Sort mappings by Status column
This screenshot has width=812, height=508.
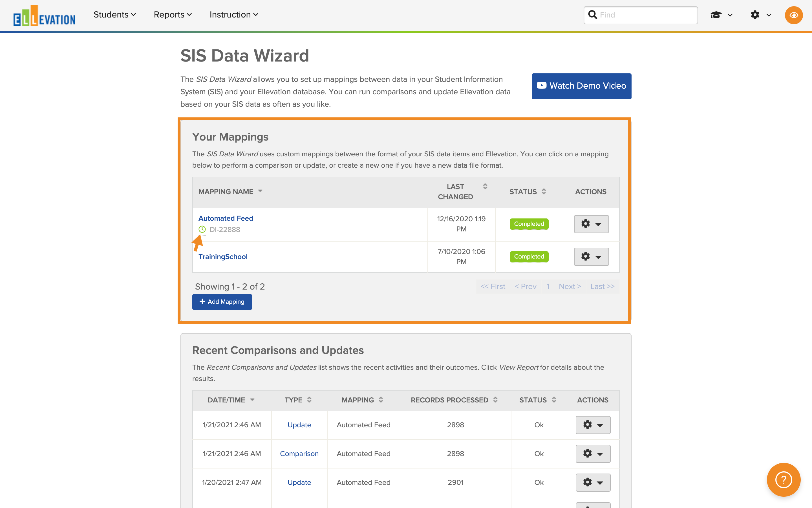click(x=528, y=192)
